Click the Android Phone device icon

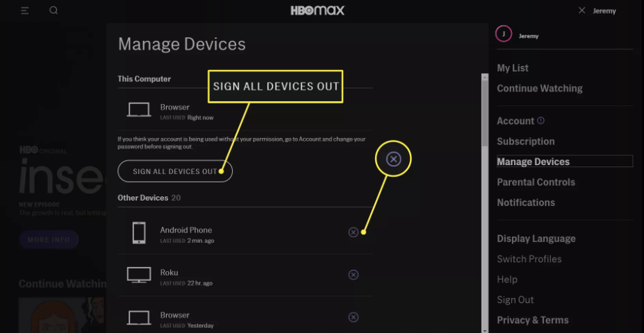(x=139, y=233)
